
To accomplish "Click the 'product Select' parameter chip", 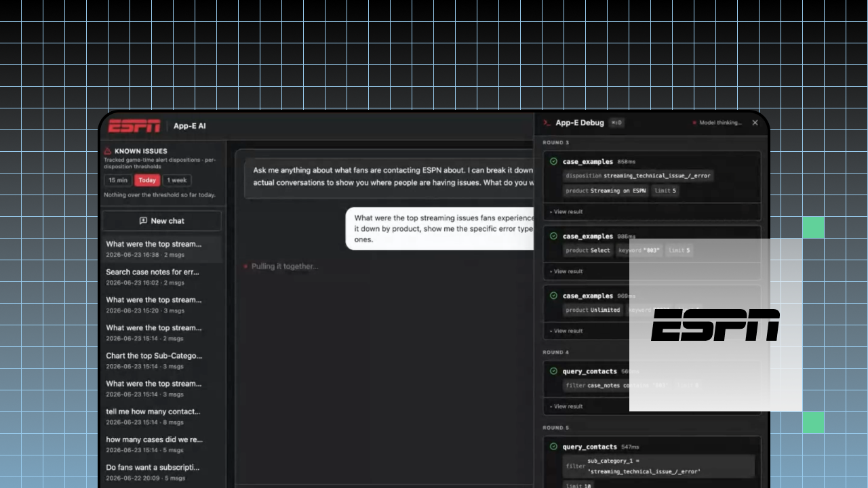I will 588,250.
